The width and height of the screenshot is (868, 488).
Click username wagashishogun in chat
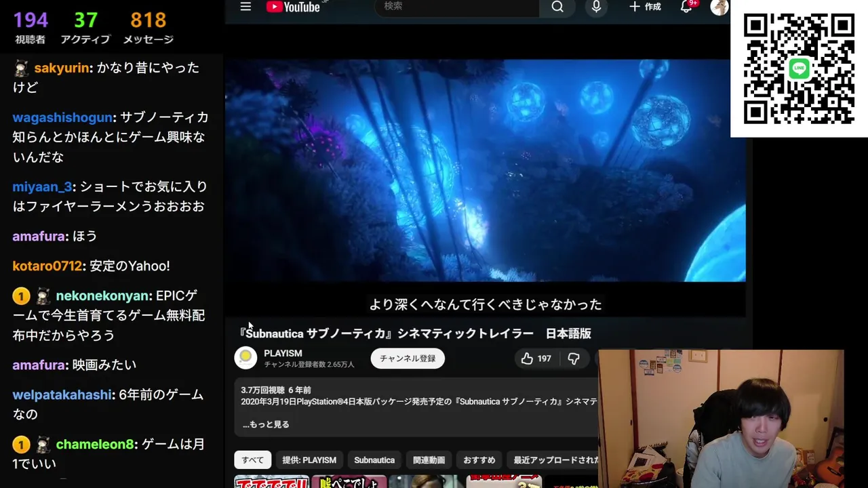click(62, 117)
